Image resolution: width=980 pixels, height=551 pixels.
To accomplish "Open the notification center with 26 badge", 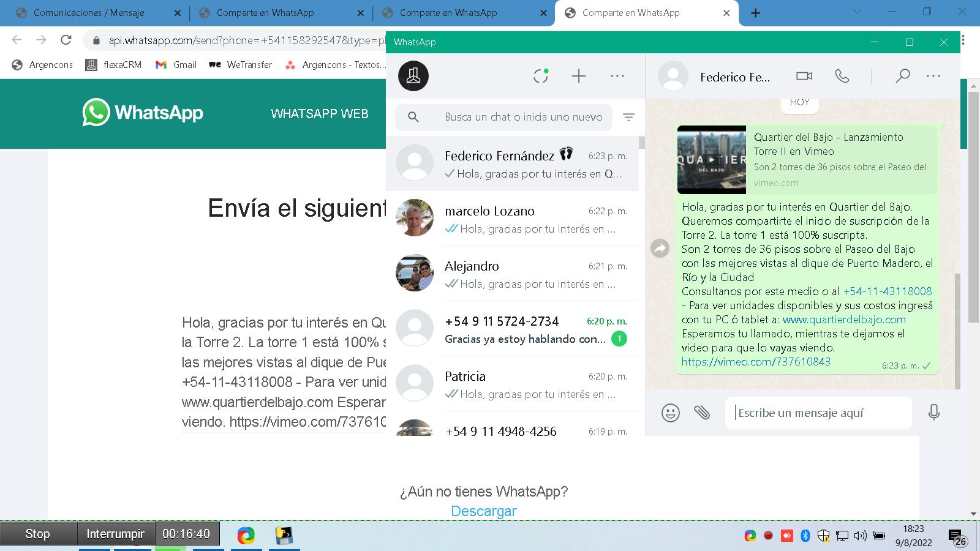I will (957, 538).
